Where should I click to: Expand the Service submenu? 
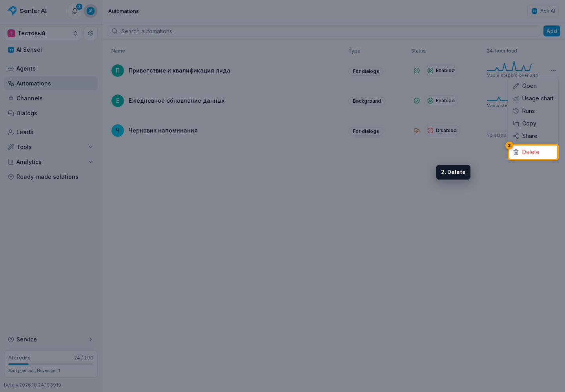51,339
